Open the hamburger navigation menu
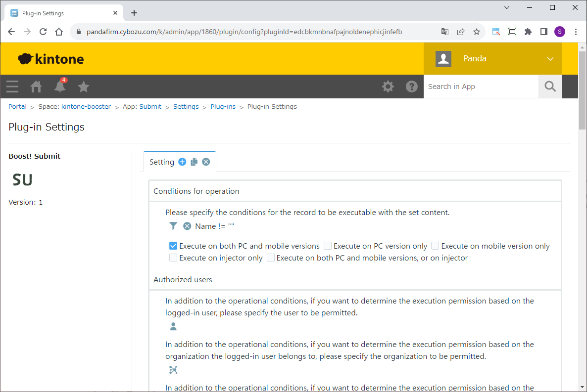This screenshot has height=392, width=587. [x=12, y=87]
